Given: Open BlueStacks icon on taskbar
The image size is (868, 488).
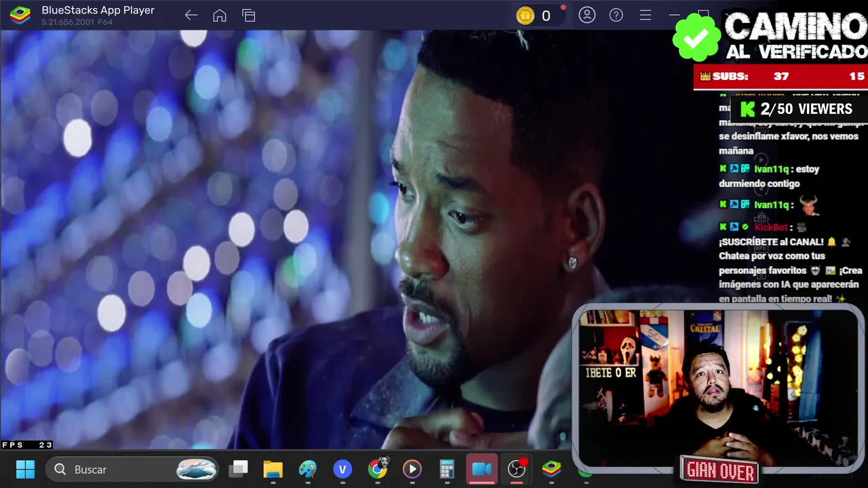Looking at the screenshot, I should pyautogui.click(x=551, y=469).
